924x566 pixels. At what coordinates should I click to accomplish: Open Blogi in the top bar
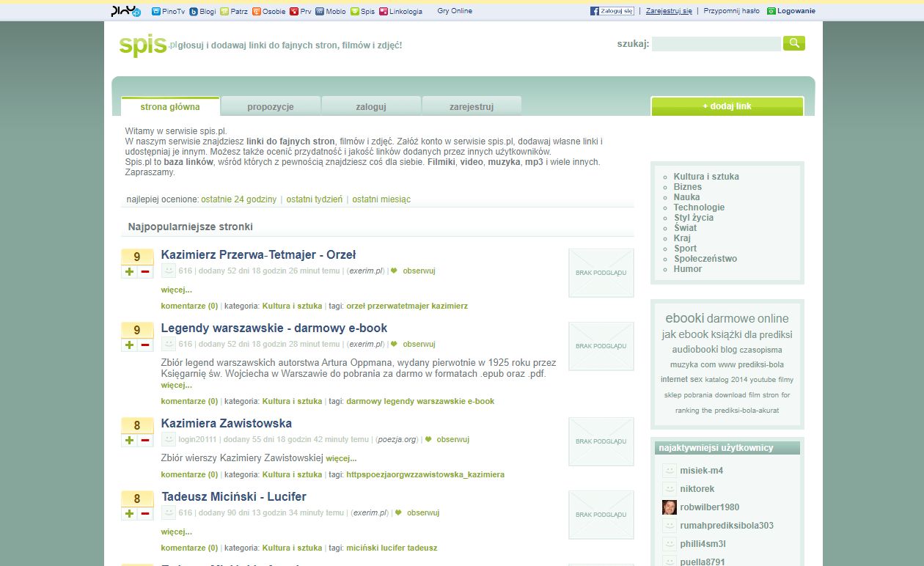[202, 12]
